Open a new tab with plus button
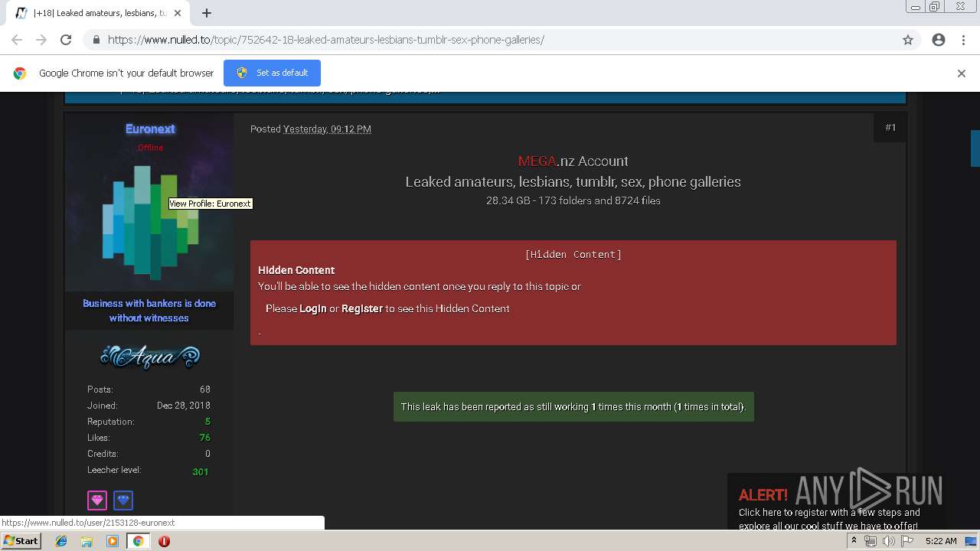Image resolution: width=980 pixels, height=551 pixels. click(x=207, y=13)
